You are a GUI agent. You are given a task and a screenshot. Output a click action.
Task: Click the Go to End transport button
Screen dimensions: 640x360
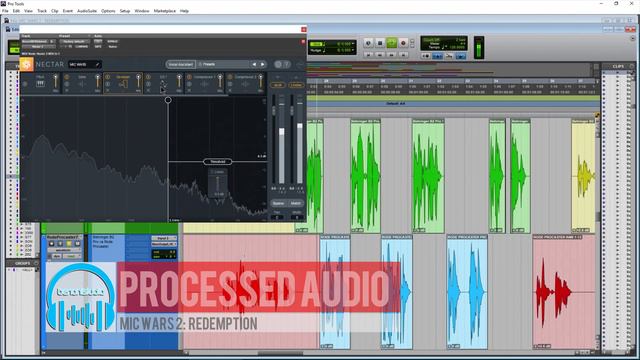tap(403, 54)
